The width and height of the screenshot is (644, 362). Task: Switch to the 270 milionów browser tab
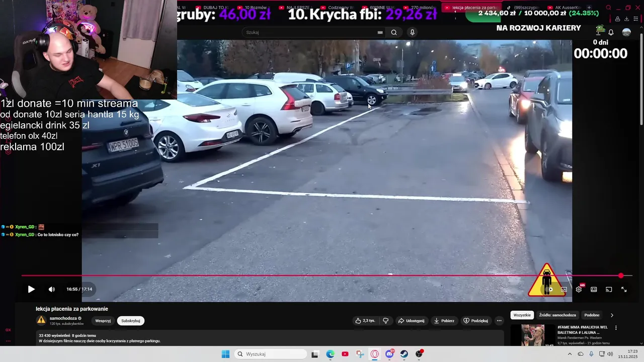tap(419, 8)
